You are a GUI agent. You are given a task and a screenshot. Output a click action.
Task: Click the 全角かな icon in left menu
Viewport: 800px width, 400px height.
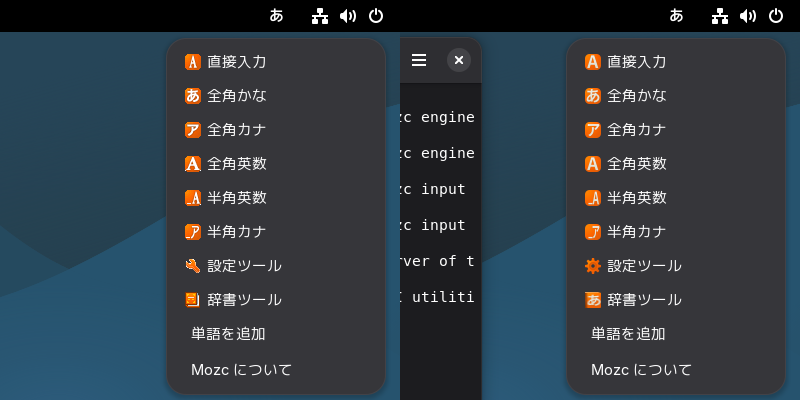pos(193,95)
